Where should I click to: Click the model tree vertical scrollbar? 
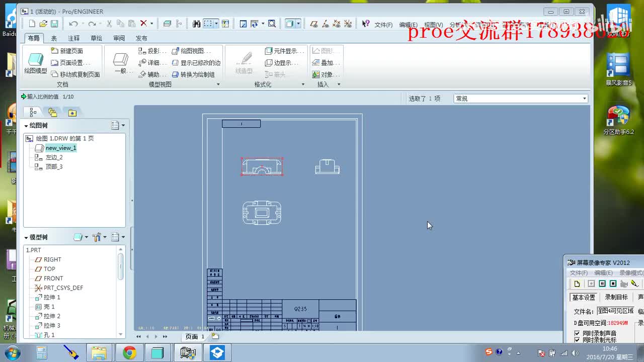tap(121, 266)
